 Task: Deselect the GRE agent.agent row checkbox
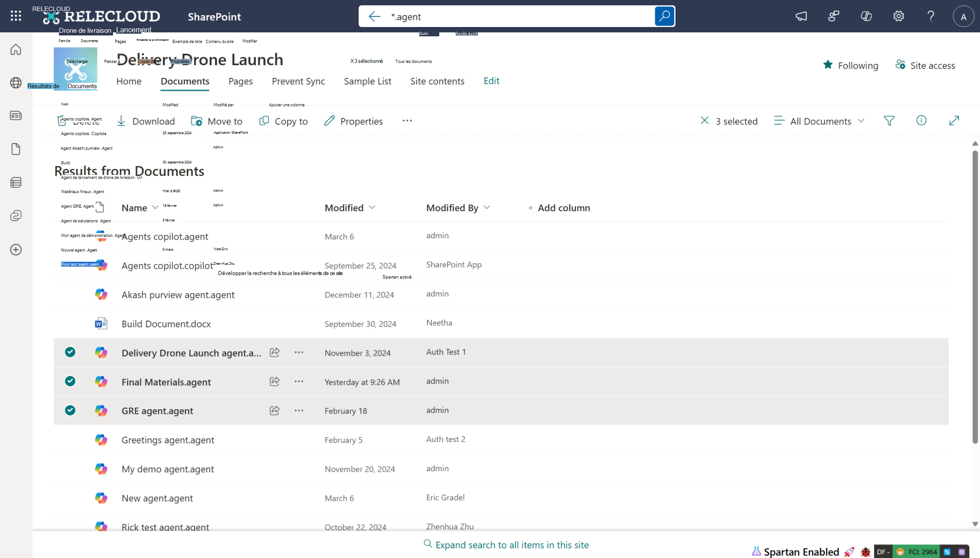[70, 410]
